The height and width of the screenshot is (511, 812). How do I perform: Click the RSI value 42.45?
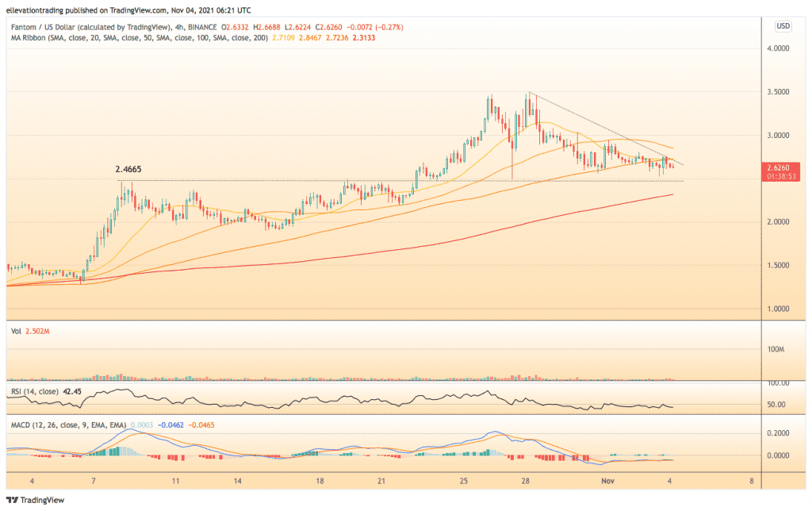72,392
